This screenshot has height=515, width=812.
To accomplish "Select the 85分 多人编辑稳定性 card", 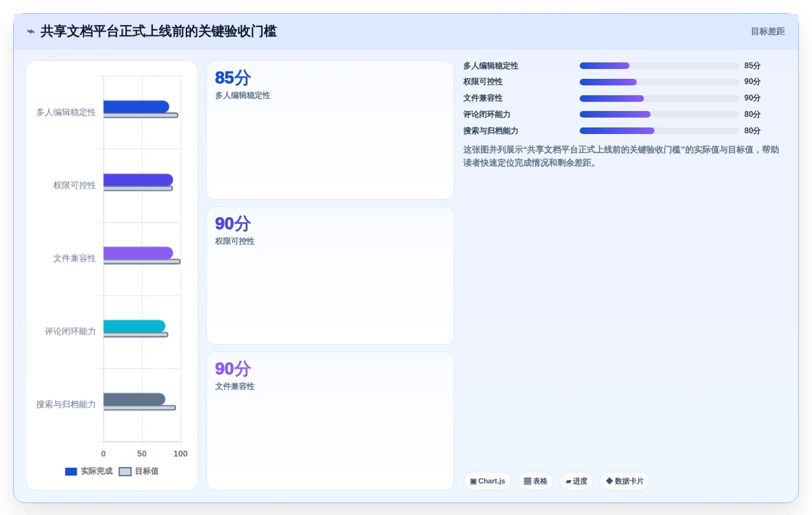I will click(x=330, y=130).
